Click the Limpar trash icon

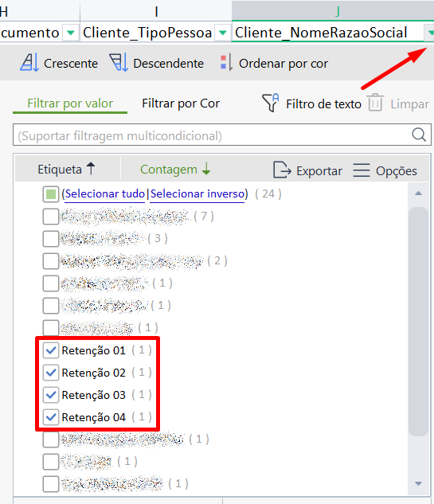tap(376, 103)
